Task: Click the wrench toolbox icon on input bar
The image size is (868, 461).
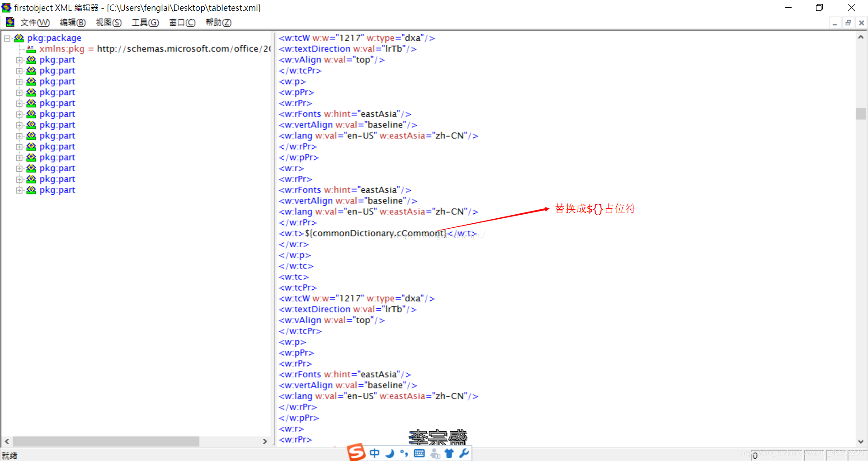Action: [465, 453]
